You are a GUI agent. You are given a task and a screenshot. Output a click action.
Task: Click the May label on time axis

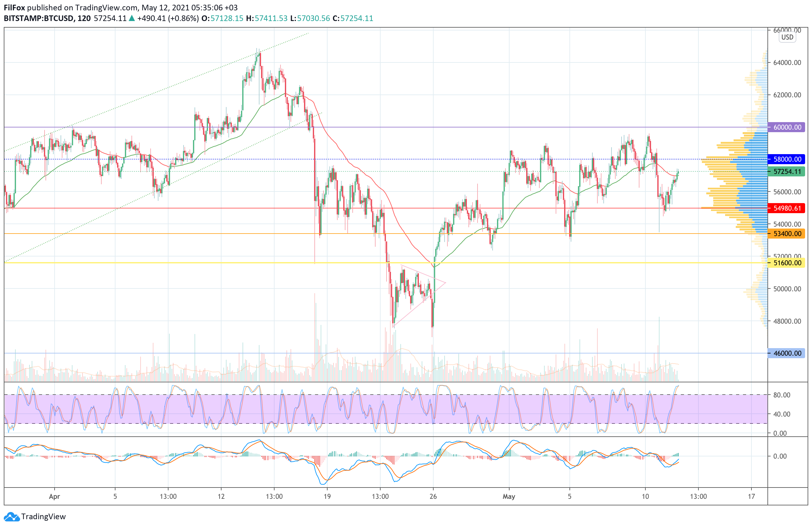tap(509, 497)
